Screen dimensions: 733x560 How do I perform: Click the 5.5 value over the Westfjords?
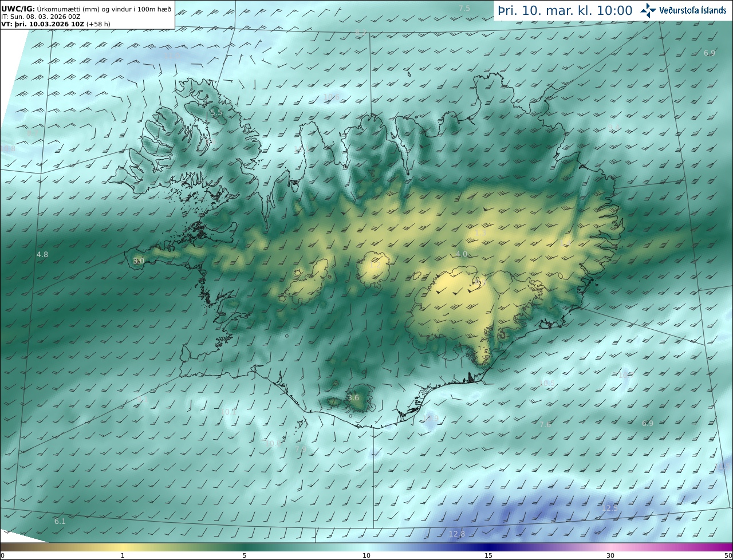(216, 113)
